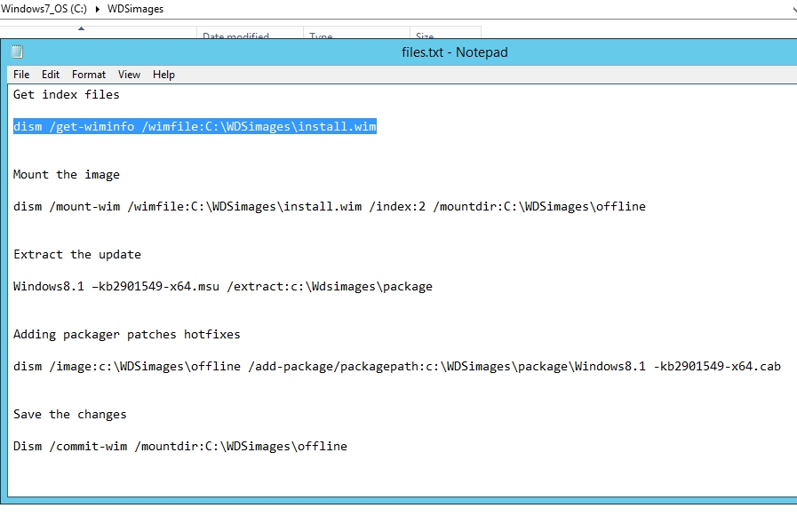Click the Notepad icon in title bar
The image size is (797, 532).
coord(17,52)
